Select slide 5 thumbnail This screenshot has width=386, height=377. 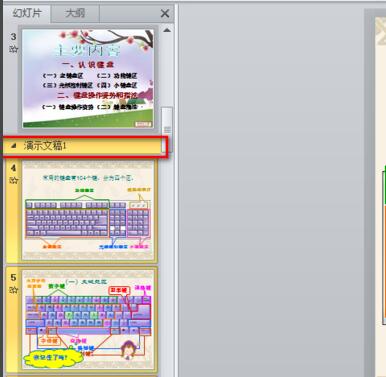tap(88, 320)
